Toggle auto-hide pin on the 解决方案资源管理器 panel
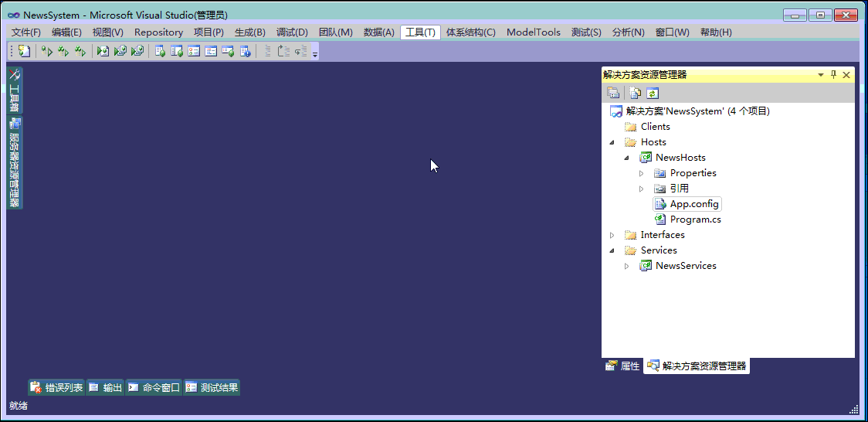Viewport: 868px width, 422px height. pos(834,75)
